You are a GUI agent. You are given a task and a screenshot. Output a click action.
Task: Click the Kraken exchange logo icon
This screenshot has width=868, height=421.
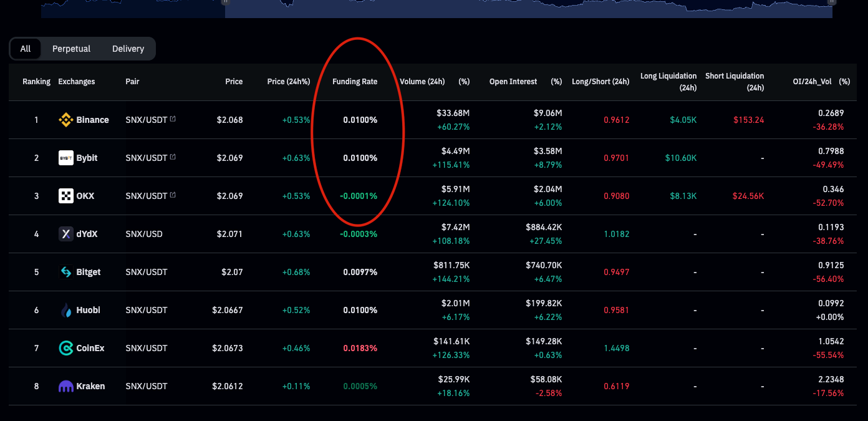[65, 386]
